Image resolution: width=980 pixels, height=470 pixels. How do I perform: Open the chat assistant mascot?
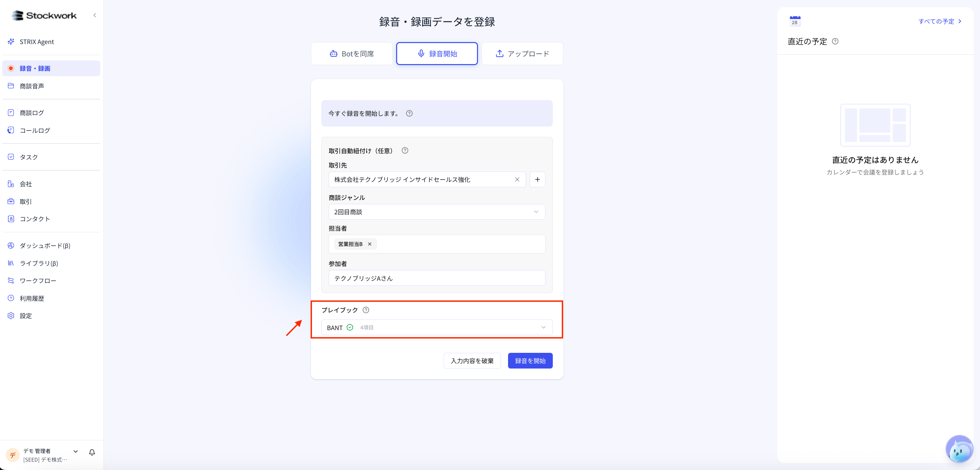tap(959, 449)
